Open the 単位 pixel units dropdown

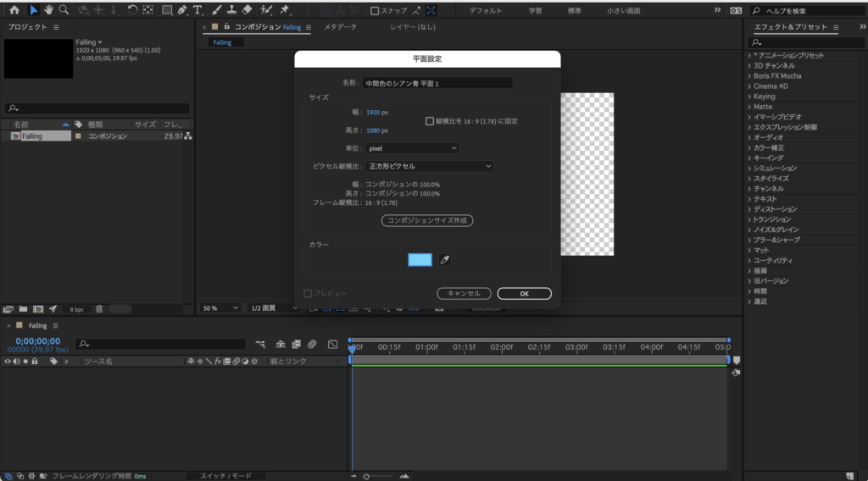[413, 148]
